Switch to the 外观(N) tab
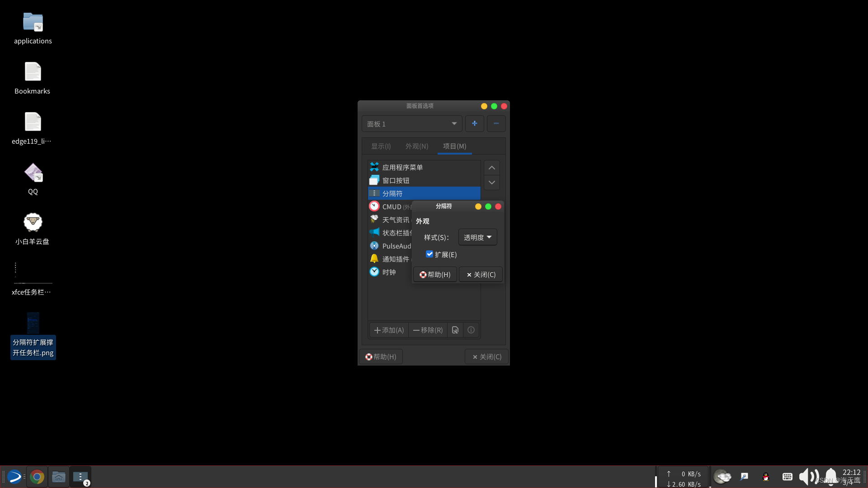 [416, 146]
